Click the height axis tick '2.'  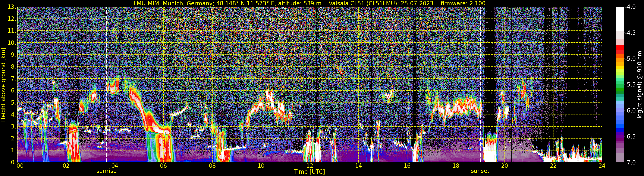pyautogui.click(x=13, y=139)
